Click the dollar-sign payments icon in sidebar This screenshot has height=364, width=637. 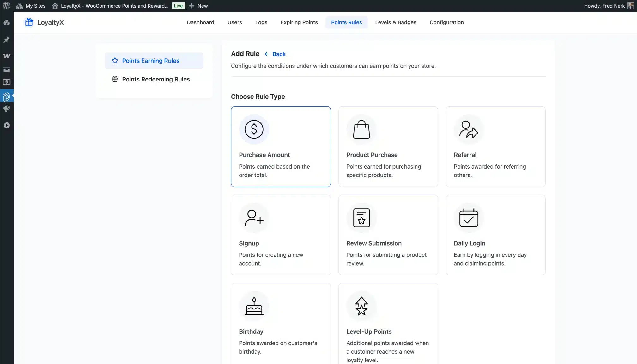6,81
